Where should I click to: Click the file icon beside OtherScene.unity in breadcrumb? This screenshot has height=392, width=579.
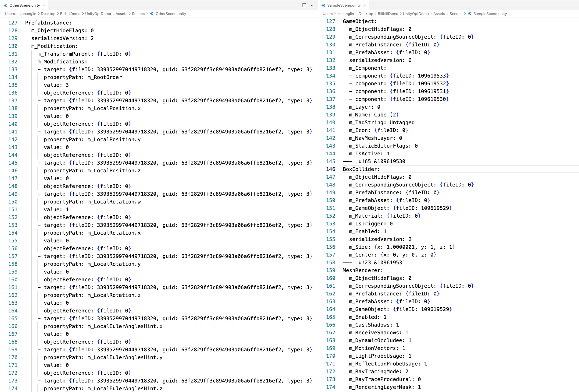coord(152,14)
